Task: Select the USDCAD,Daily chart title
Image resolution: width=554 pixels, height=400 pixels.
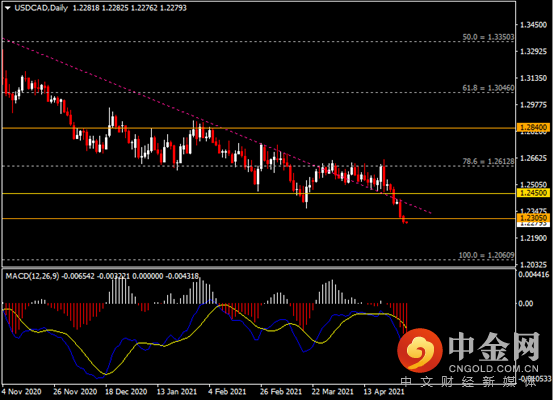Action: tap(41, 8)
